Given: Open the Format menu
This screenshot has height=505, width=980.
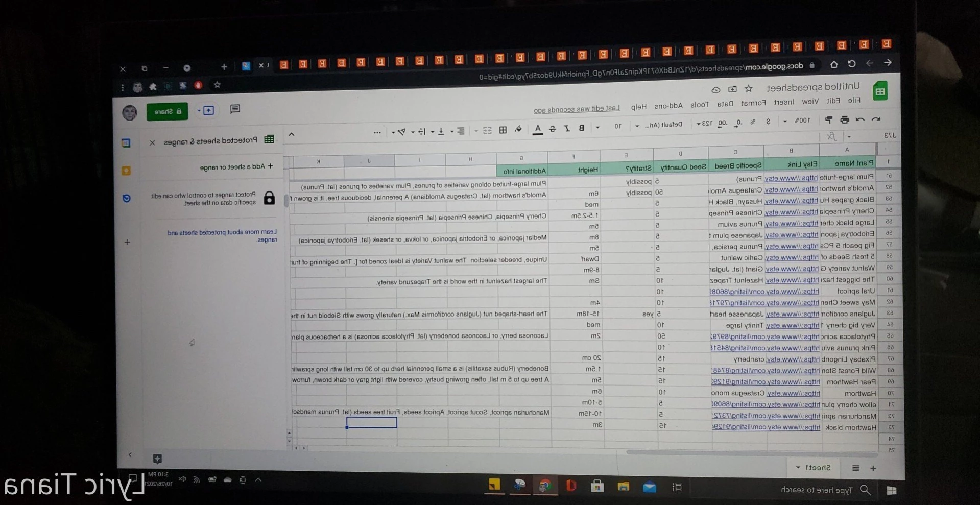Looking at the screenshot, I should pos(754,103).
